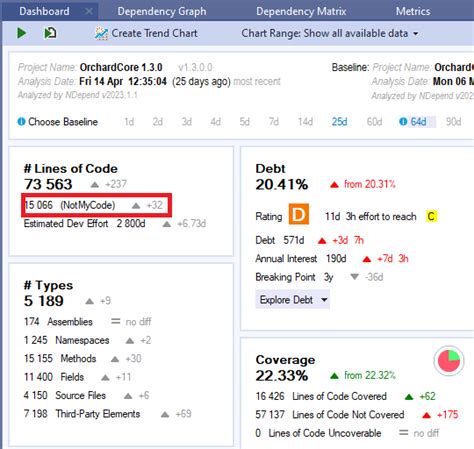This screenshot has width=474, height=449.
Task: Select the 60d baseline
Action: pos(374,122)
